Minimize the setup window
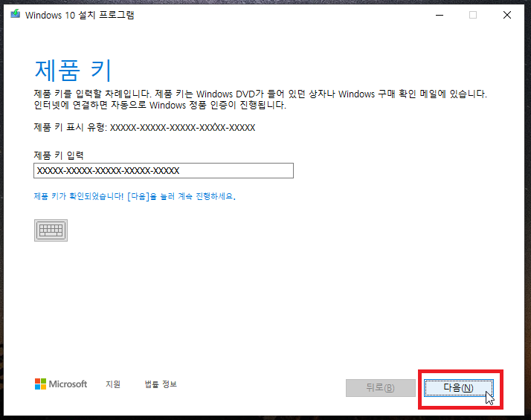 pos(440,15)
